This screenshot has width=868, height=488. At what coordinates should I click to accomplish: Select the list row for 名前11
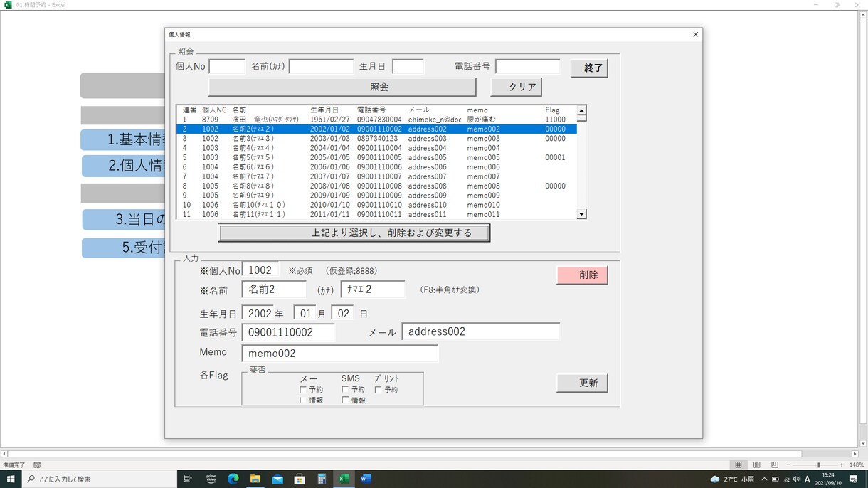376,214
